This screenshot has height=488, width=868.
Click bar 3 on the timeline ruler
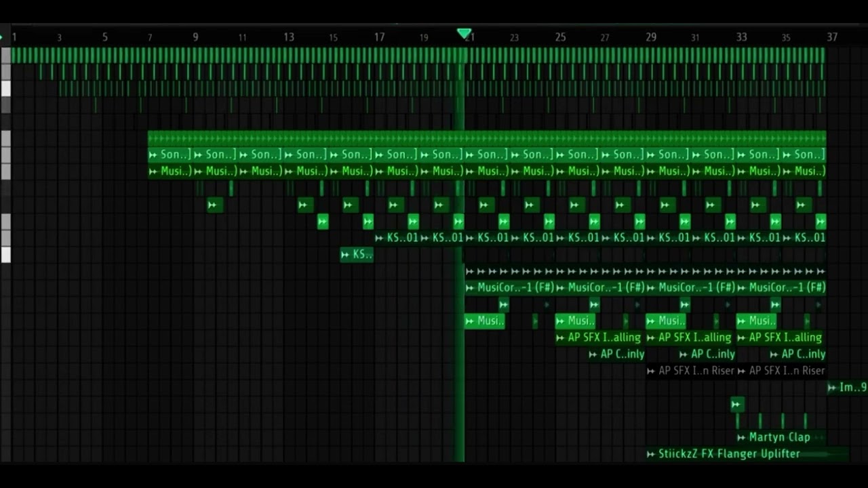pyautogui.click(x=59, y=37)
